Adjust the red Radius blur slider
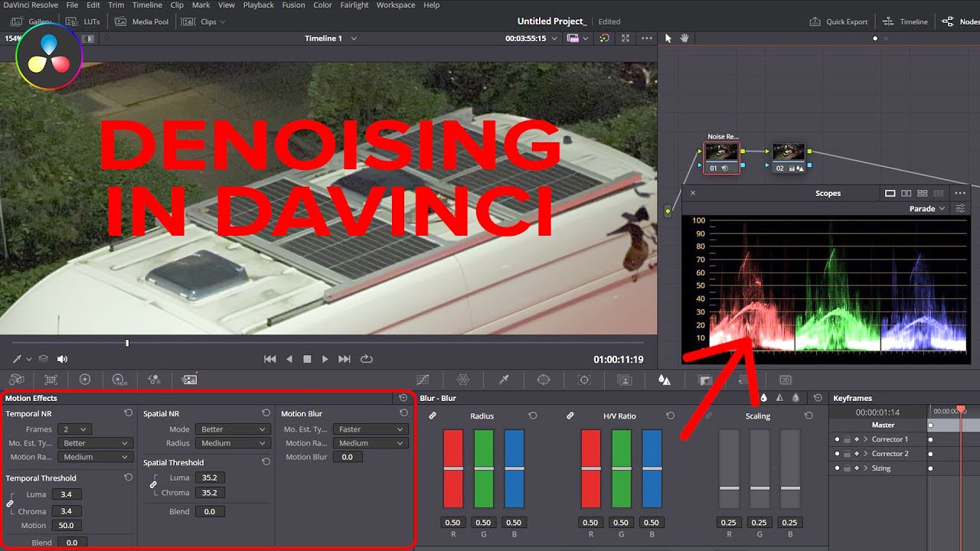Viewport: 980px width, 551px height. click(453, 468)
